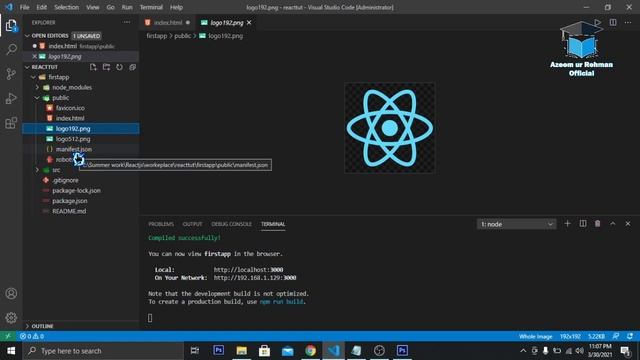Open the Go menu
640x360 pixels.
click(x=110, y=7)
